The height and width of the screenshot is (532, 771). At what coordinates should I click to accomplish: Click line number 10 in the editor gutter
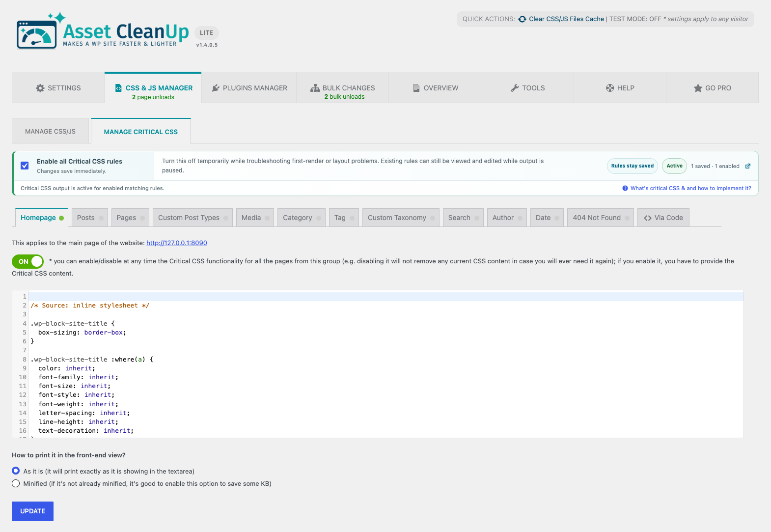(23, 377)
